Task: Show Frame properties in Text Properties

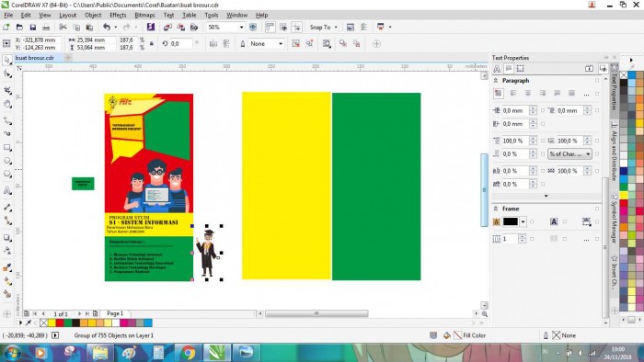Action: click(x=521, y=69)
